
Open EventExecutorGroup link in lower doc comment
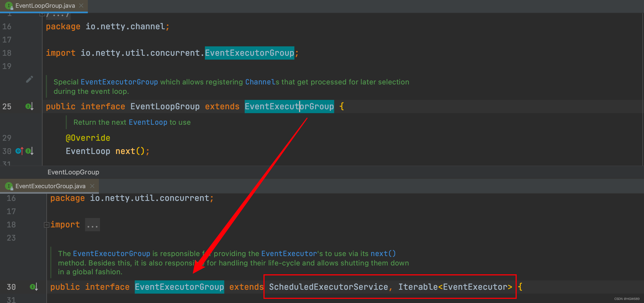(112, 254)
